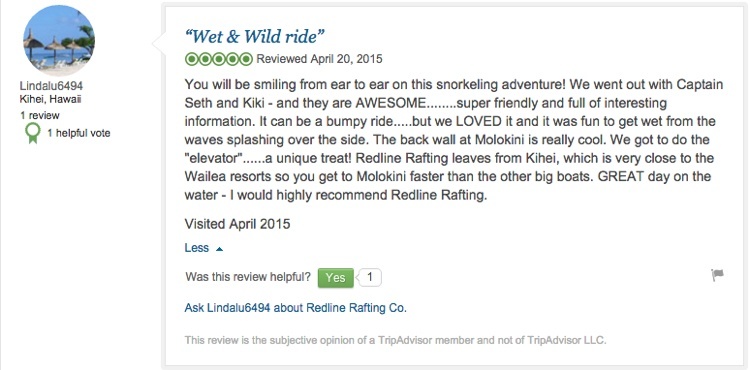Image resolution: width=750 pixels, height=370 pixels.
Task: Open the "Wet & Wild ride" review title
Action: [254, 36]
